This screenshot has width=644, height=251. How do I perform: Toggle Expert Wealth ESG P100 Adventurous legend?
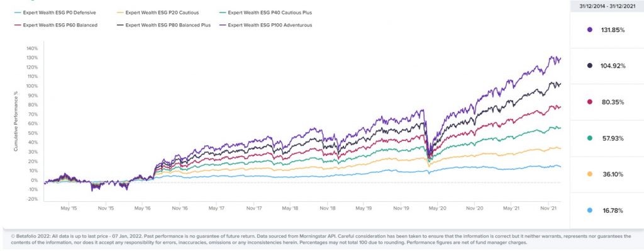[x=265, y=25]
